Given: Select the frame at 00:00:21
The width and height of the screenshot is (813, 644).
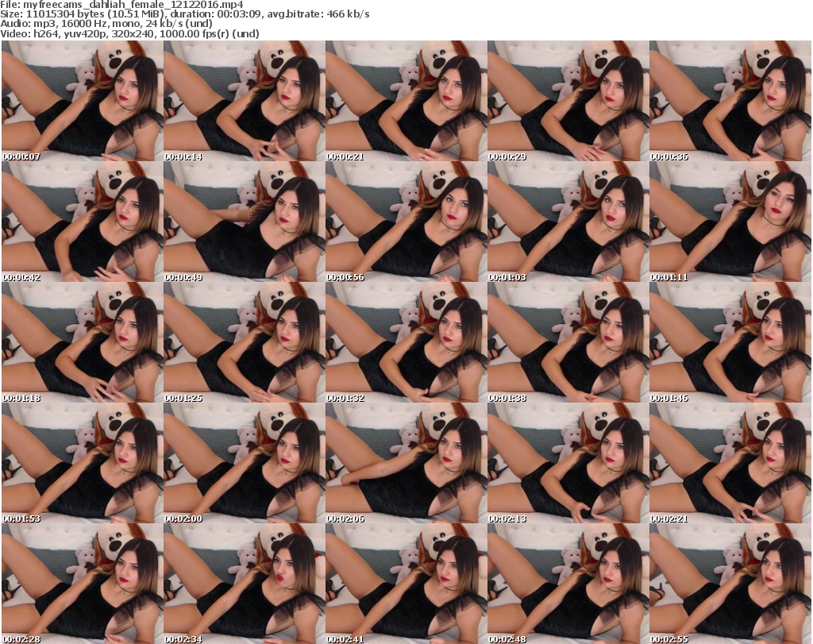Looking at the screenshot, I should coord(406,101).
